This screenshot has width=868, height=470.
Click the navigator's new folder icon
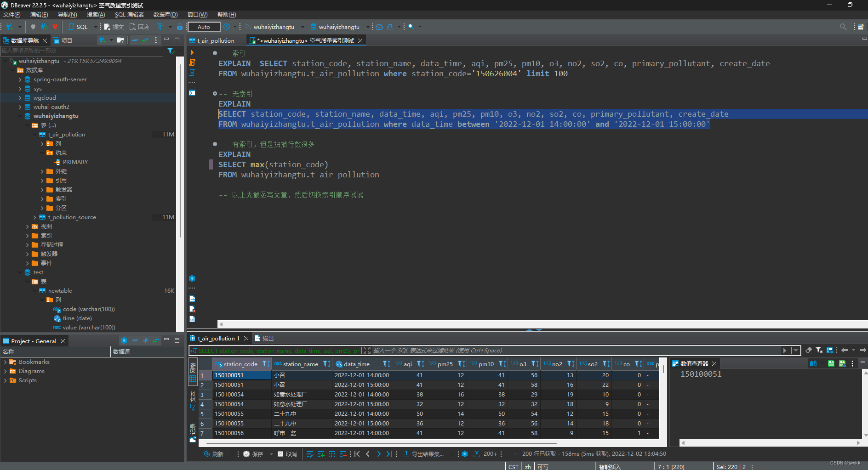pyautogui.click(x=120, y=40)
